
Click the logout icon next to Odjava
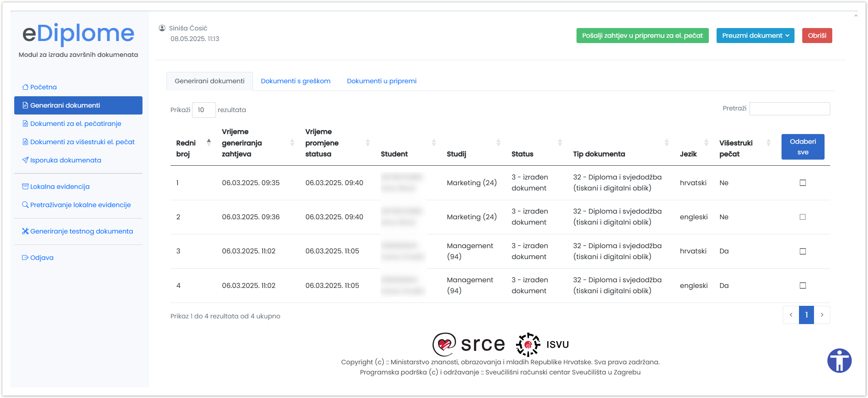(25, 258)
